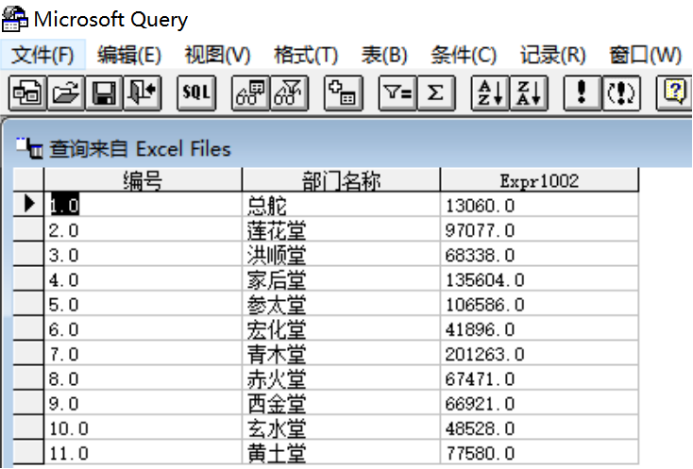Screen dimensions: 693x469
Task: Click the row selector with arrow for row 1.0
Action: 28,204
